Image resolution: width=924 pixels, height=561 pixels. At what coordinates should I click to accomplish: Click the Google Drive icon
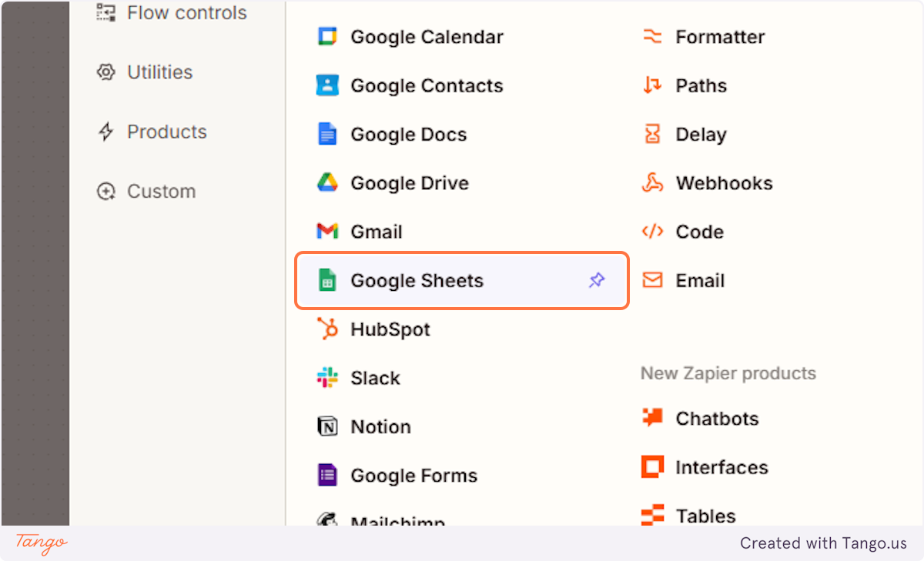coord(327,183)
